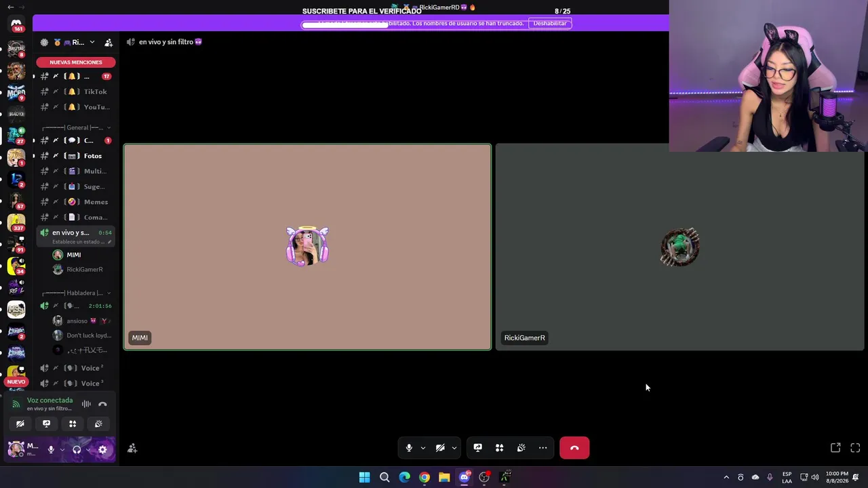Open Discord direct messages home icon
868x488 pixels.
(16, 24)
